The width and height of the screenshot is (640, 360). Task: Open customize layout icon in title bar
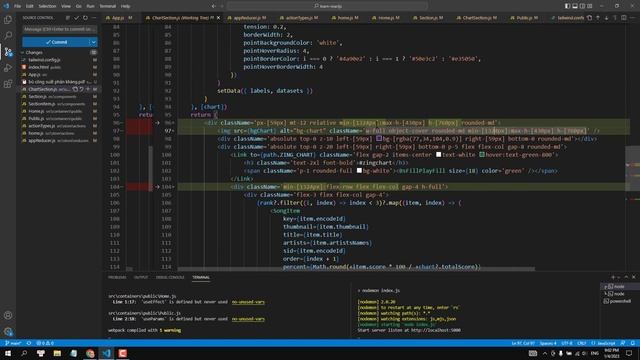[x=590, y=6]
